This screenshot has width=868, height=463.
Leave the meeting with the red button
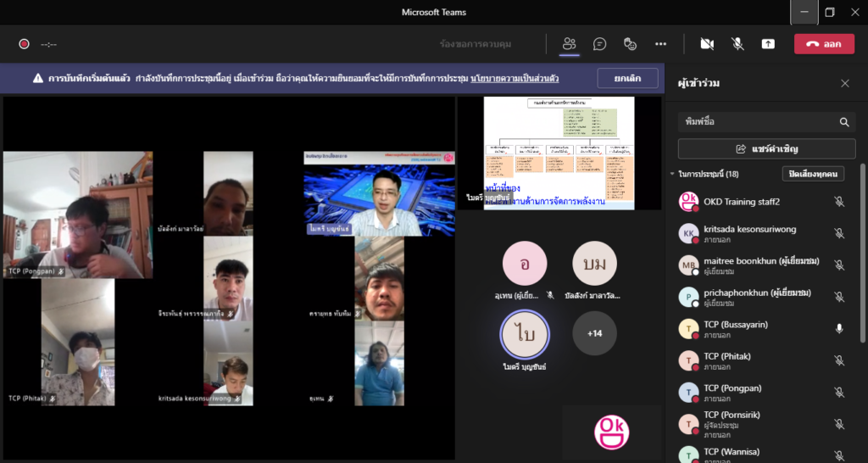point(824,44)
